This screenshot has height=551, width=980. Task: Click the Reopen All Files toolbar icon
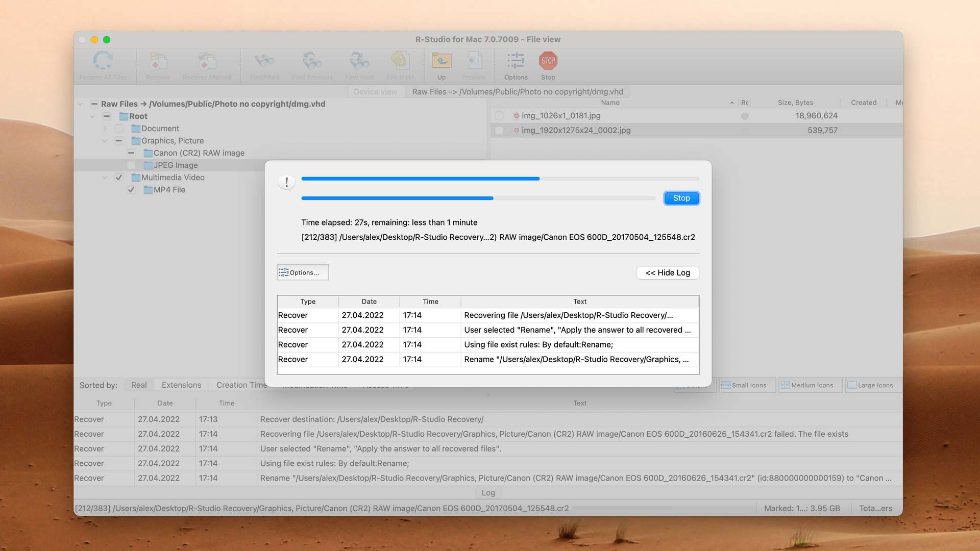[x=103, y=61]
